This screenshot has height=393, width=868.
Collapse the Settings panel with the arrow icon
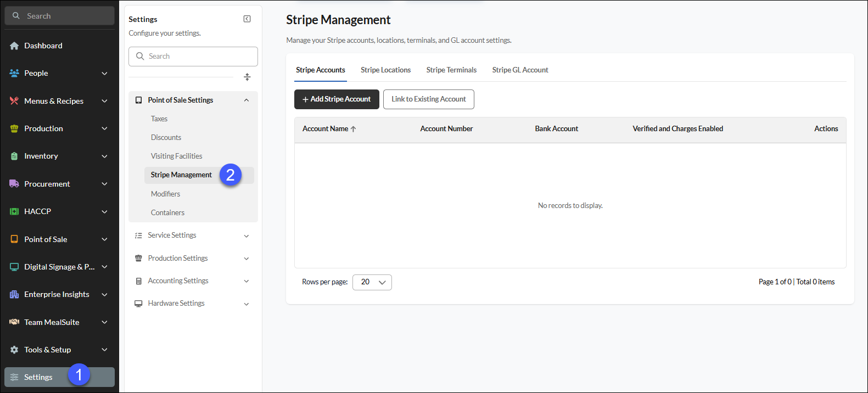(x=247, y=19)
